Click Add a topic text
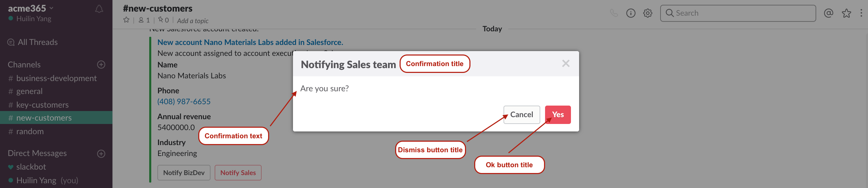The height and width of the screenshot is (188, 868). pyautogui.click(x=193, y=21)
